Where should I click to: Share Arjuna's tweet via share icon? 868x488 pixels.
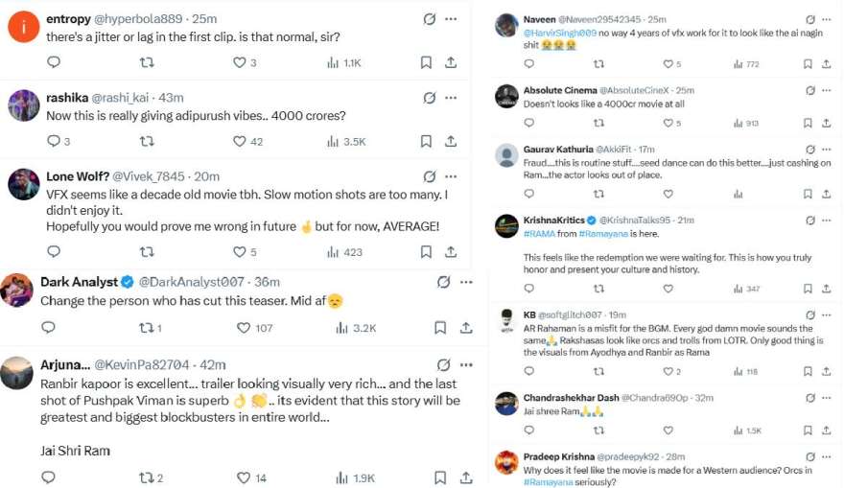pos(465,477)
